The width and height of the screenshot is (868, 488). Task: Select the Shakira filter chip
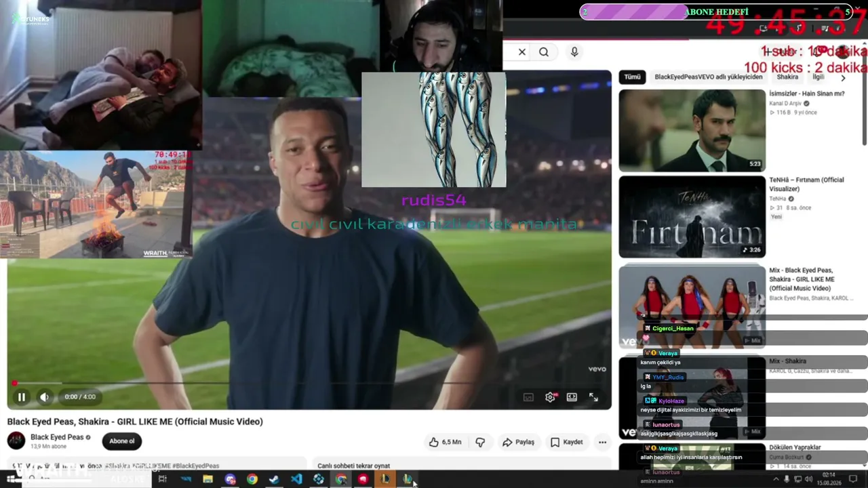coord(787,77)
